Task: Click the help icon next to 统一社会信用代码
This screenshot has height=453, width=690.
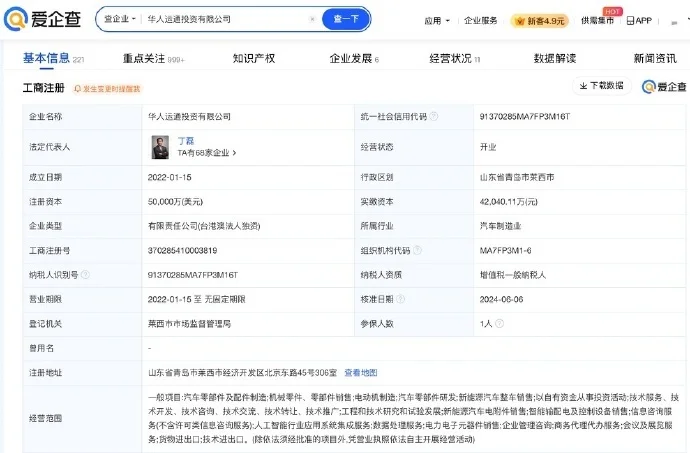Action: click(x=433, y=116)
